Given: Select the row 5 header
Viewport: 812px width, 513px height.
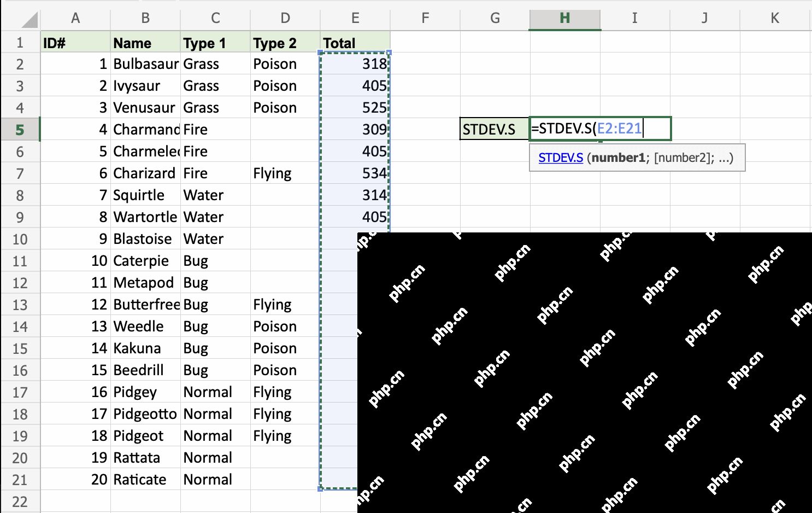Looking at the screenshot, I should [x=20, y=130].
